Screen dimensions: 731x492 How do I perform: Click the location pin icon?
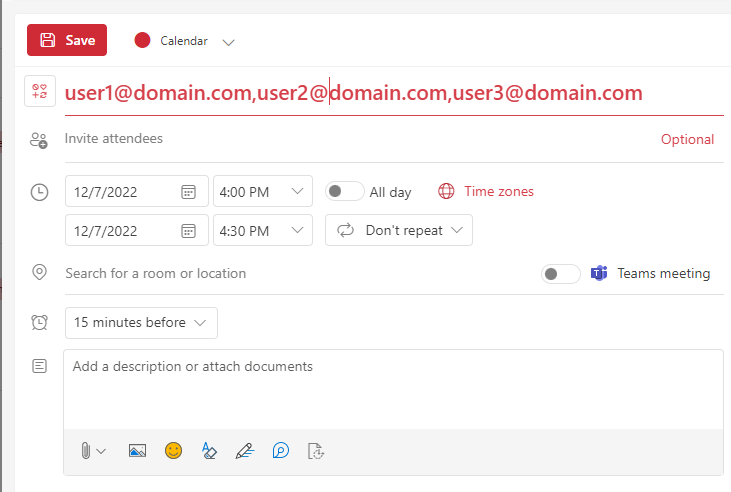(39, 272)
